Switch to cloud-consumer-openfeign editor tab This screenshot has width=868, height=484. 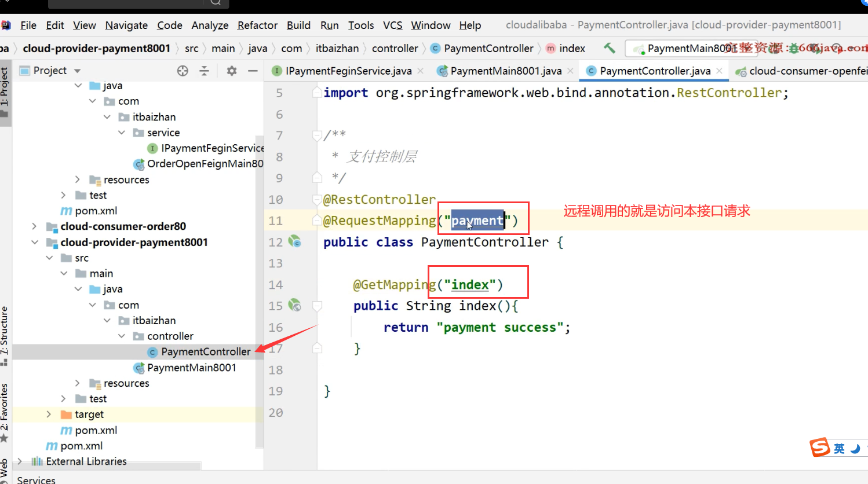tap(802, 71)
